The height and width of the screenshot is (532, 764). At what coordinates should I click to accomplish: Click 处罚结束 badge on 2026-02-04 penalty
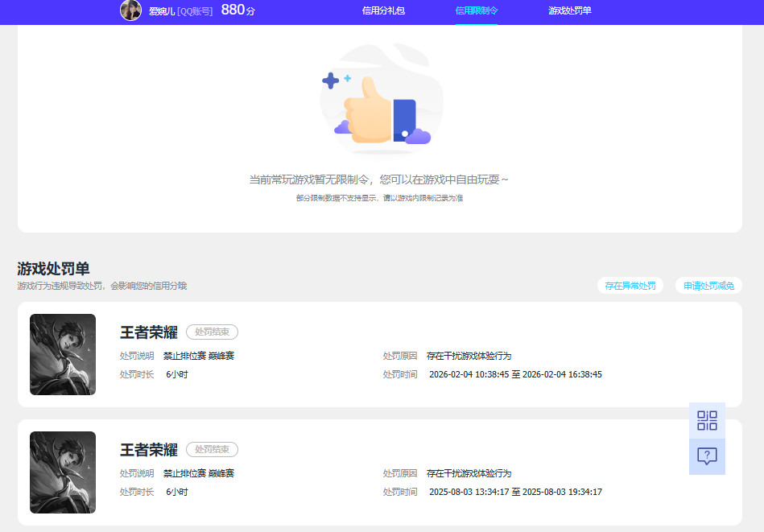[x=212, y=332]
